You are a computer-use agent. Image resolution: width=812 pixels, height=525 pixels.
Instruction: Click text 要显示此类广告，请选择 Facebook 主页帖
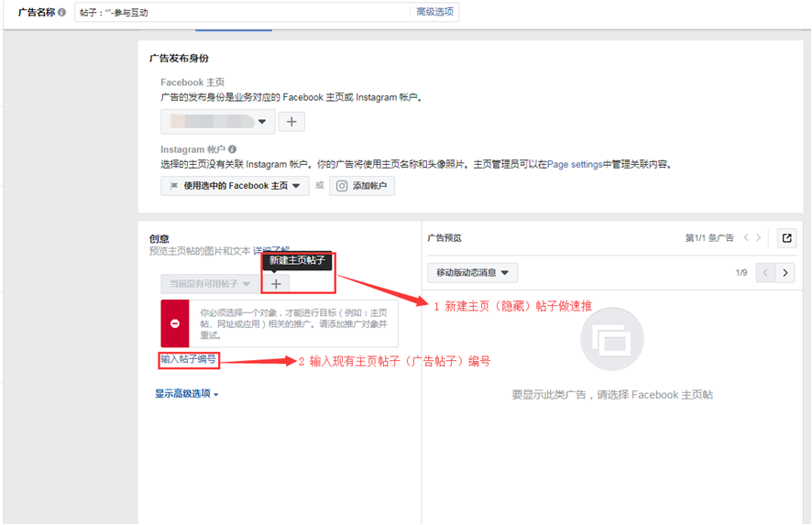click(612, 395)
